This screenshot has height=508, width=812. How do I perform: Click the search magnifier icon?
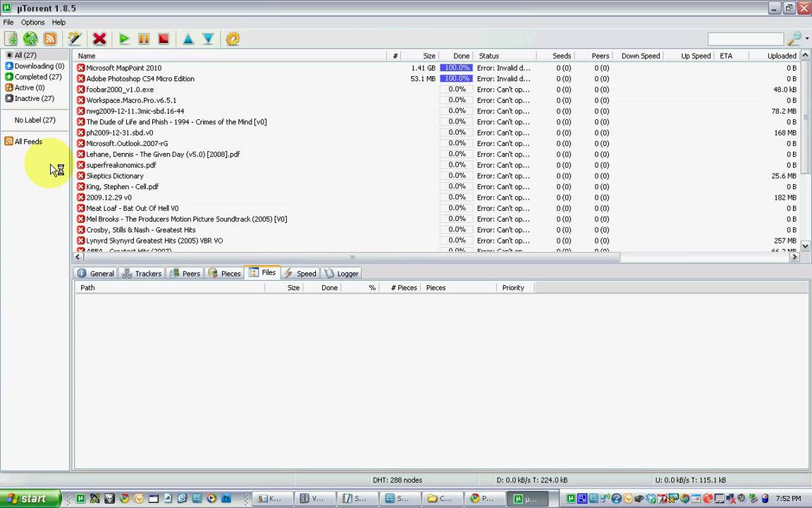pyautogui.click(x=794, y=39)
